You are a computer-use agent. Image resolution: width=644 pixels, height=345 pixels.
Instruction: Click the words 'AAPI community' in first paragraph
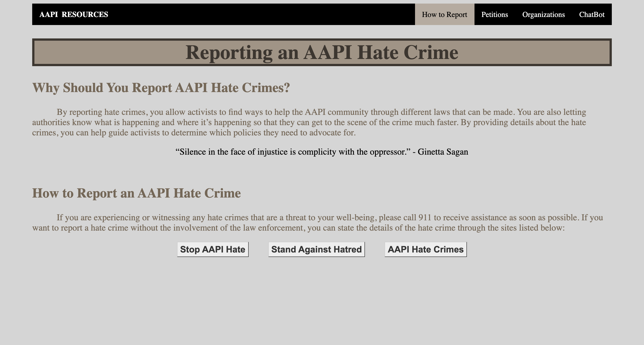point(336,112)
